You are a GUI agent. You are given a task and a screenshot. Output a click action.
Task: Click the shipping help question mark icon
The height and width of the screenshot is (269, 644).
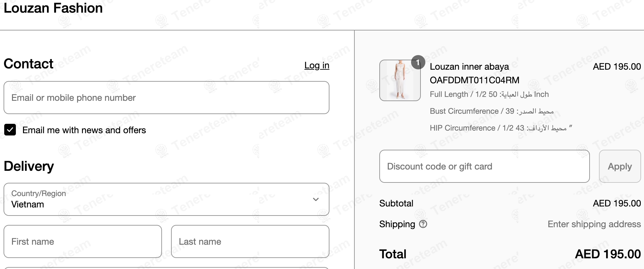(x=423, y=224)
